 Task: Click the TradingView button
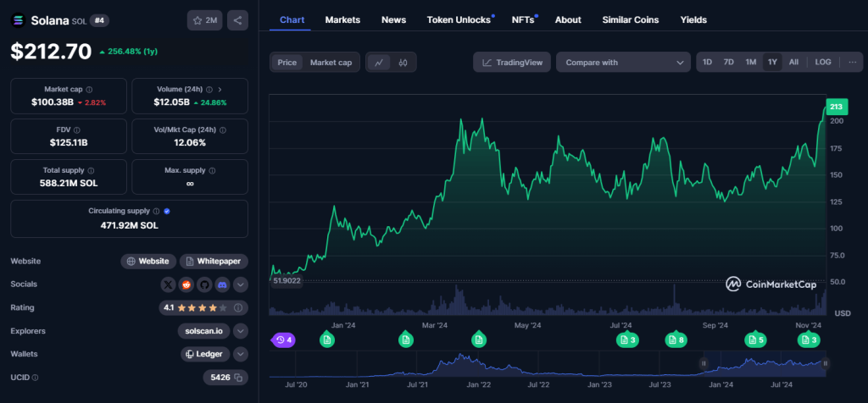tap(512, 63)
